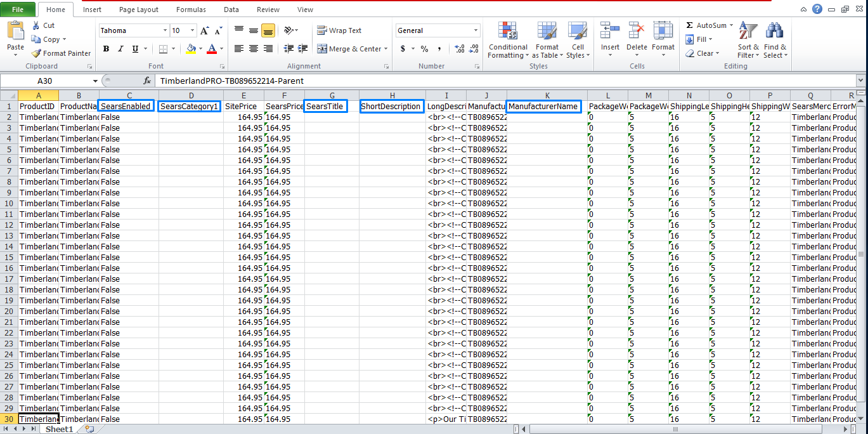Open Conditional Formatting menu

(508, 40)
